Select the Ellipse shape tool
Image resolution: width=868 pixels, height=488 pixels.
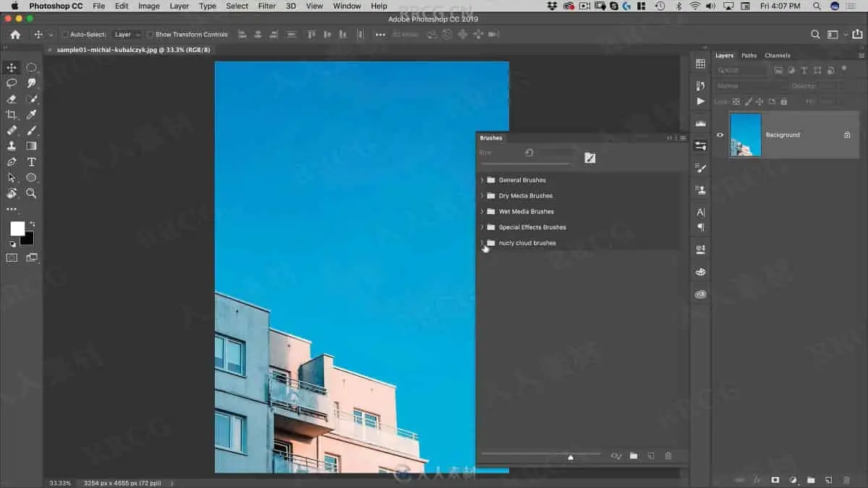(32, 178)
